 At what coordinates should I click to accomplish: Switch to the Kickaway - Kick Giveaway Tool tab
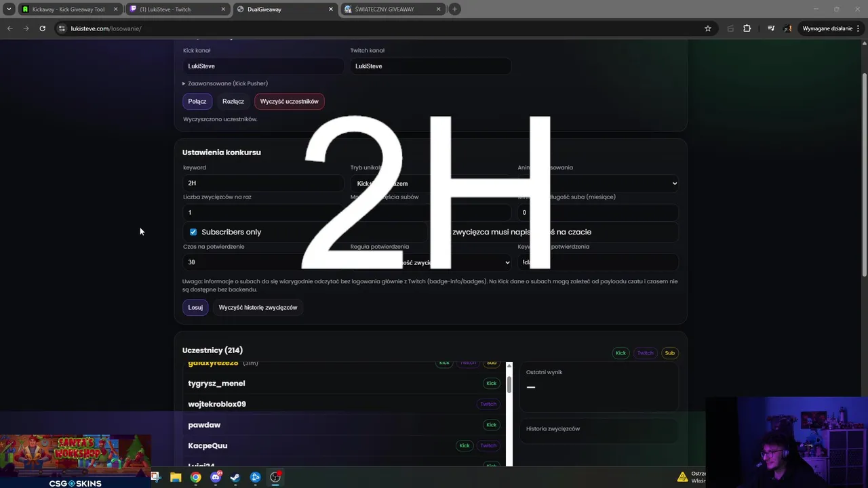[x=68, y=9]
